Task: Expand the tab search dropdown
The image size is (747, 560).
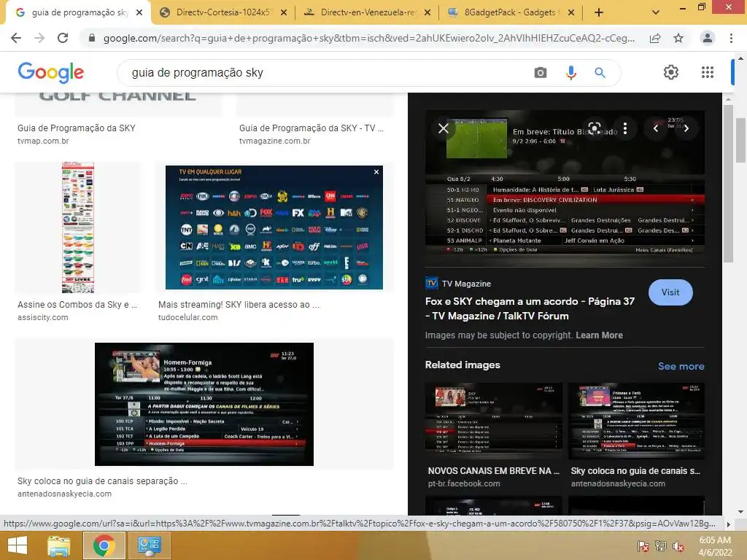Action: [x=656, y=12]
